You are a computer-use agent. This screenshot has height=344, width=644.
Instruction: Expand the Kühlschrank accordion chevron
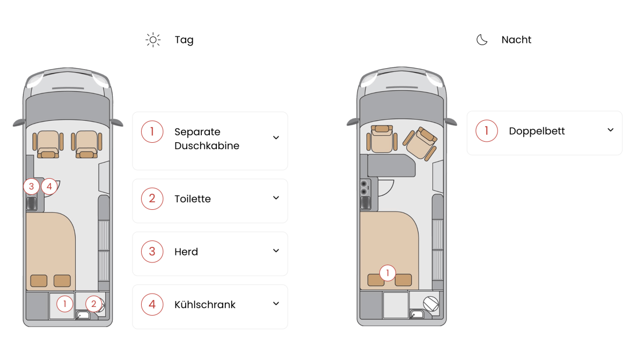[x=276, y=304]
